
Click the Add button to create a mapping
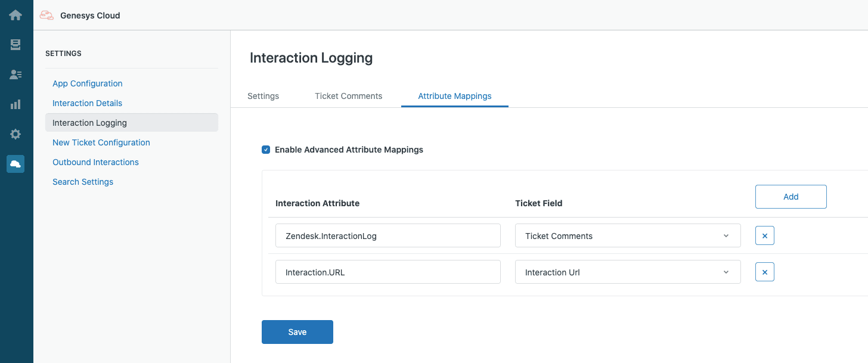coord(790,196)
